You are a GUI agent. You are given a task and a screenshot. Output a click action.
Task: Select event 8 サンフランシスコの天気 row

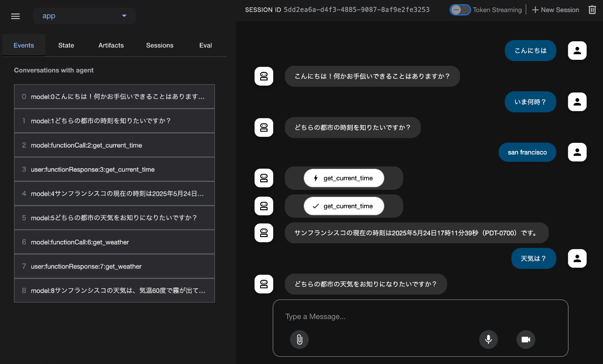tap(115, 290)
